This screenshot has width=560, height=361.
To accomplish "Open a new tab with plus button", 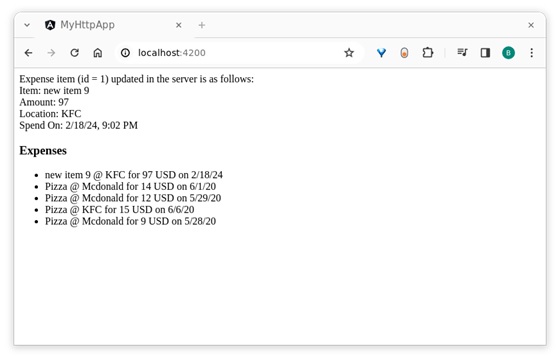I will [202, 25].
